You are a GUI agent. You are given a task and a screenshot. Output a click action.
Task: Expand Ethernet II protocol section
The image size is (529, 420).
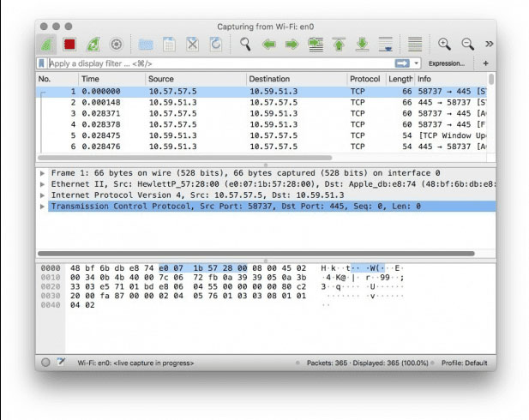coord(43,183)
